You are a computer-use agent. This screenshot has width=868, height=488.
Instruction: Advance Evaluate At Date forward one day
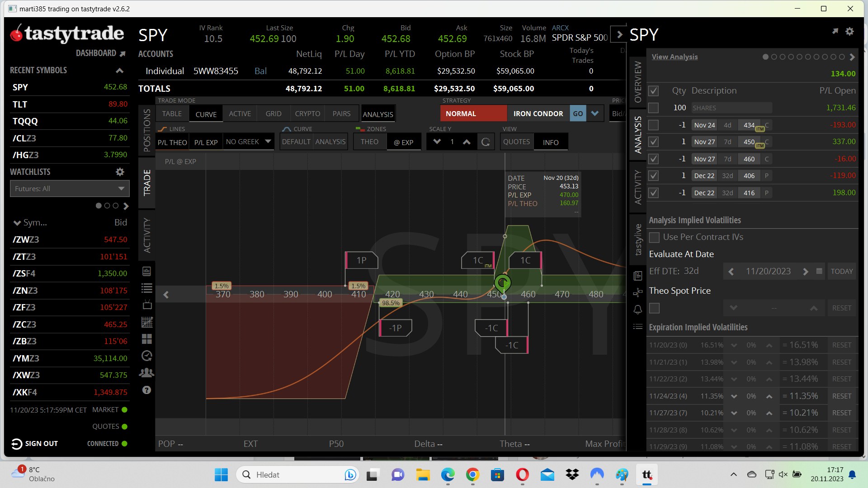805,272
